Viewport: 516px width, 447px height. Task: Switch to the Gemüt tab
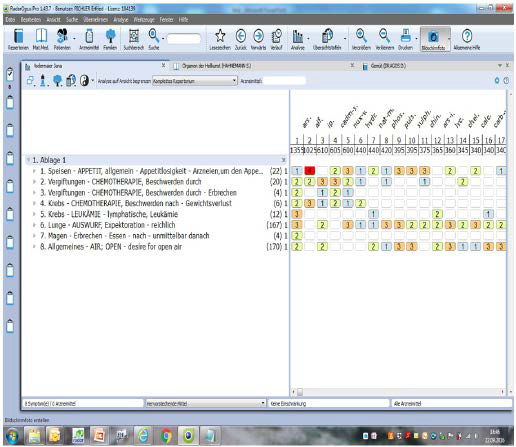(388, 66)
